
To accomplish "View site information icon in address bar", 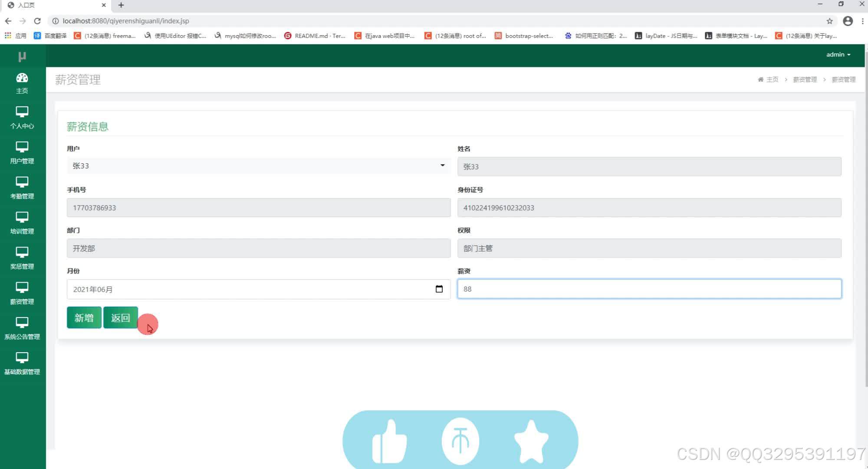I will (x=56, y=21).
